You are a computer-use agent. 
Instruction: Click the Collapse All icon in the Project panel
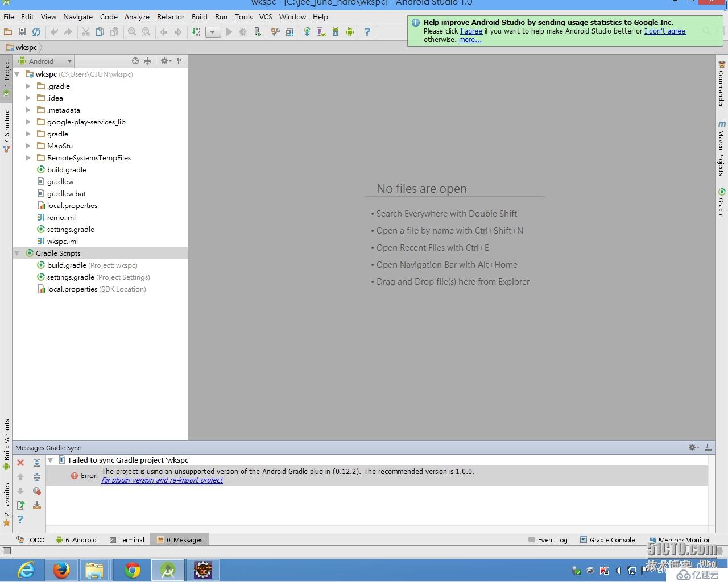[x=148, y=61]
